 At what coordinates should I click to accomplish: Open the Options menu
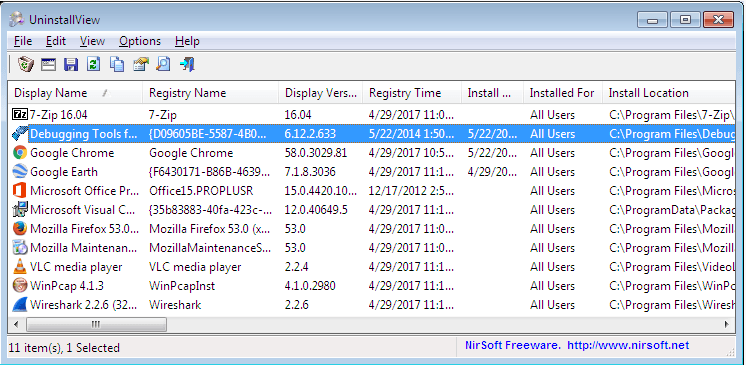[140, 41]
